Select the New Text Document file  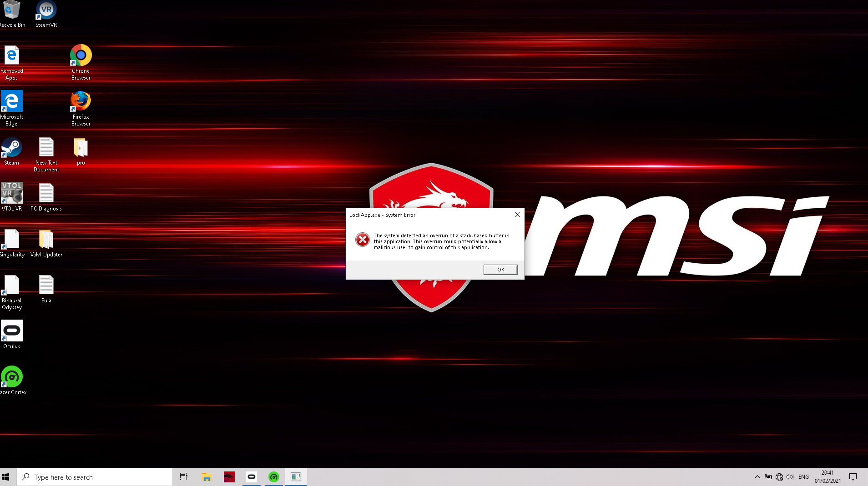[46, 155]
